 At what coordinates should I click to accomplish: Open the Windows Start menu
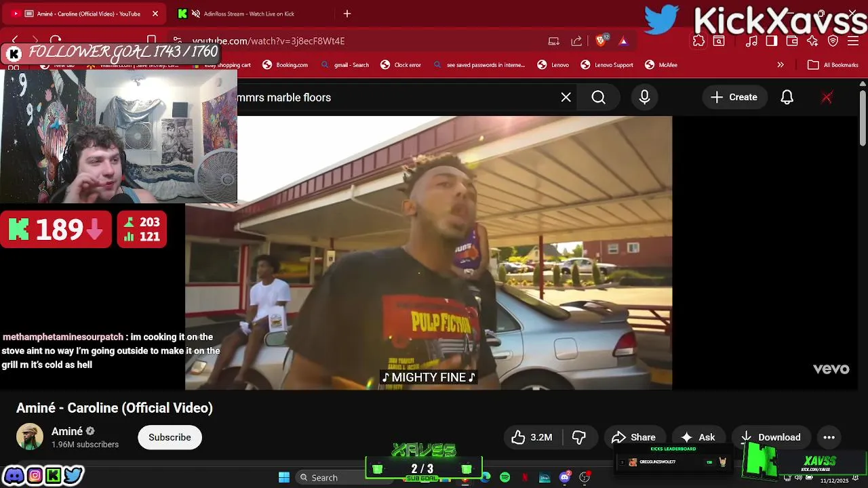click(x=284, y=478)
